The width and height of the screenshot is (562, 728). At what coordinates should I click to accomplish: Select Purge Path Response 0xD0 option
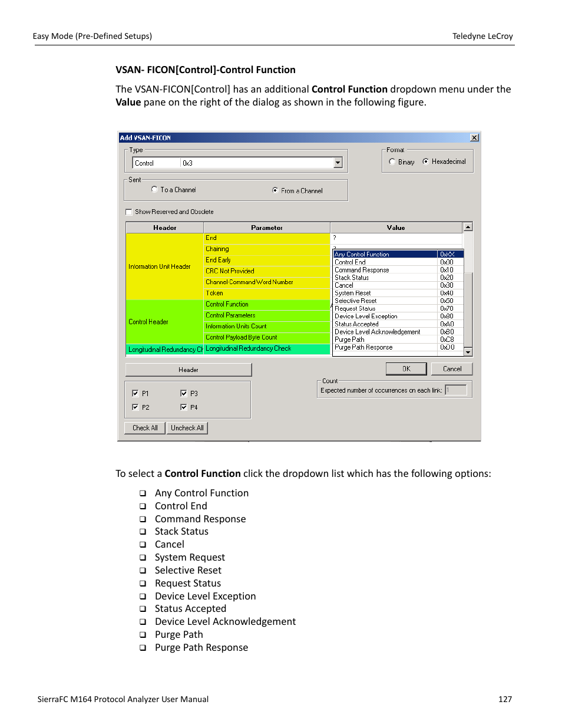pyautogui.click(x=398, y=347)
